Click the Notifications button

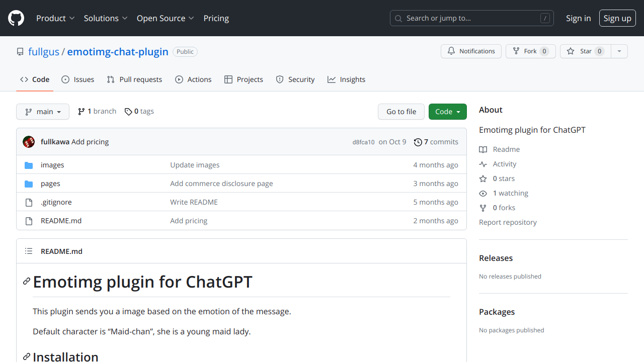coord(471,51)
